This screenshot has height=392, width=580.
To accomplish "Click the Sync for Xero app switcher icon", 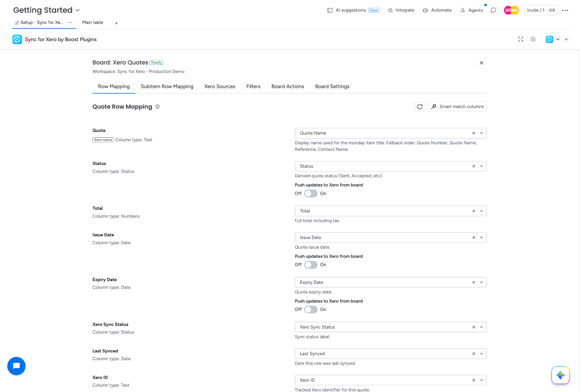I will [x=549, y=39].
